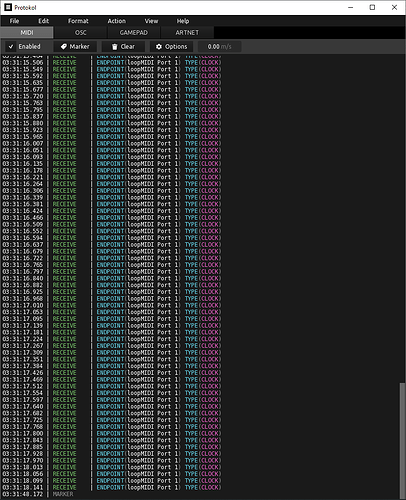This screenshot has height=500, width=406.
Task: Expand the View menu
Action: (151, 21)
